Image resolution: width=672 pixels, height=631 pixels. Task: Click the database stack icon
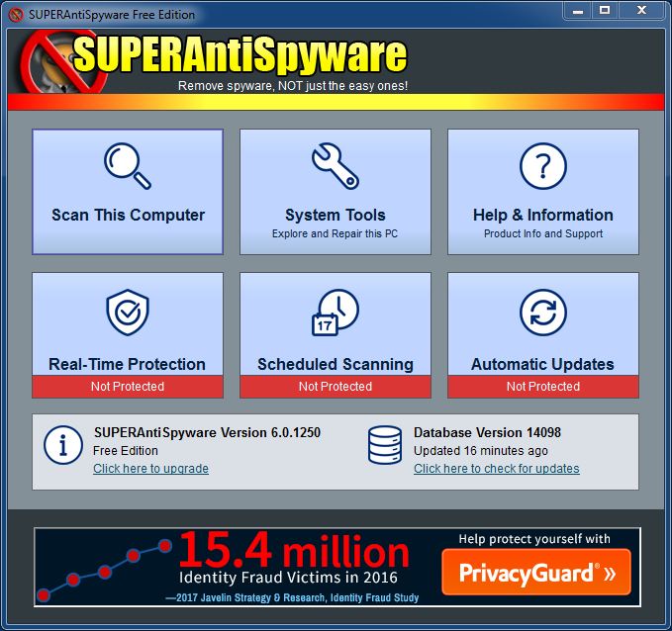point(385,445)
